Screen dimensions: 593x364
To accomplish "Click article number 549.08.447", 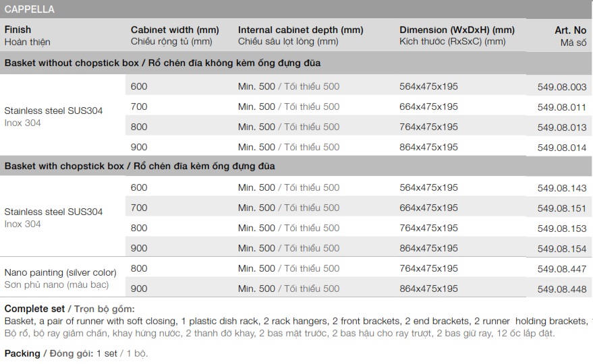I will point(562,270).
